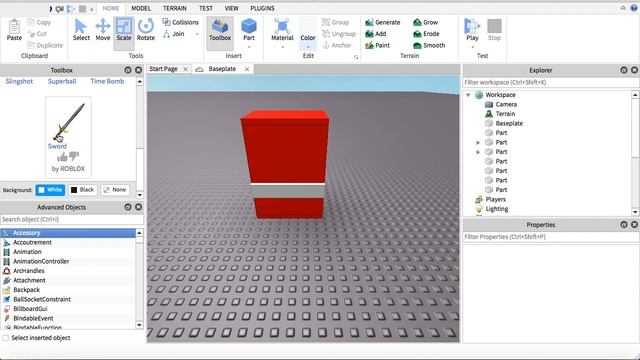Viewport: 640px width, 360px height.
Task: Activate the Move tool
Action: pos(103,29)
